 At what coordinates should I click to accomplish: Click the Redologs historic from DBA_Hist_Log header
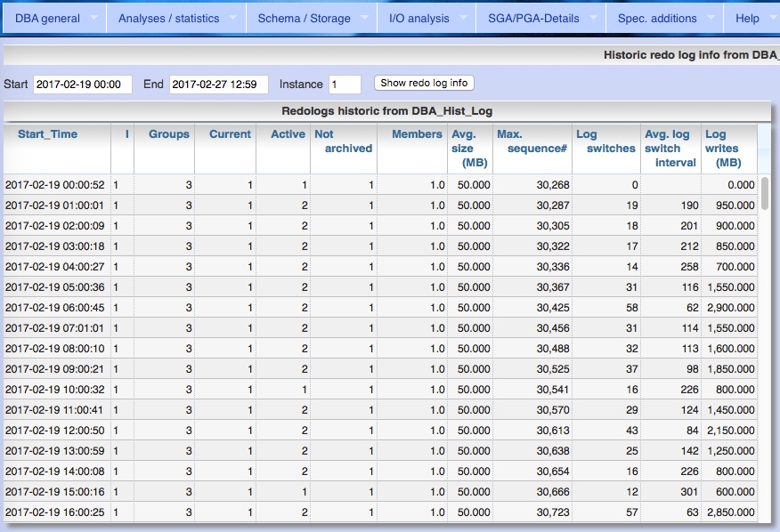pos(390,111)
